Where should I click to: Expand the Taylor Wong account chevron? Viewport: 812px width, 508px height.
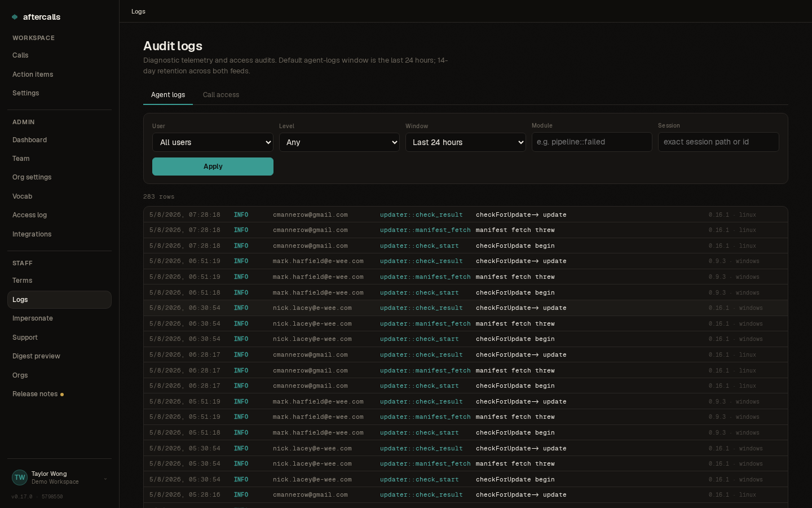(x=105, y=479)
